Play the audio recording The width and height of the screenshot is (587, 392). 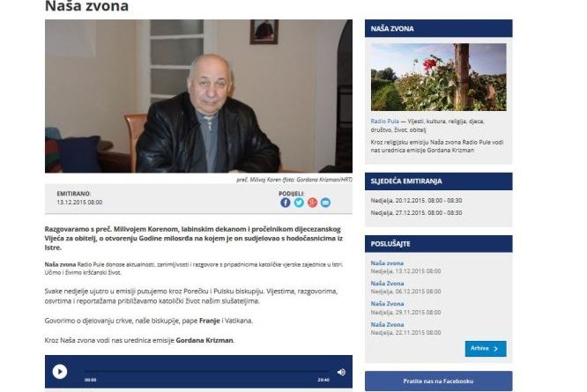pyautogui.click(x=60, y=372)
